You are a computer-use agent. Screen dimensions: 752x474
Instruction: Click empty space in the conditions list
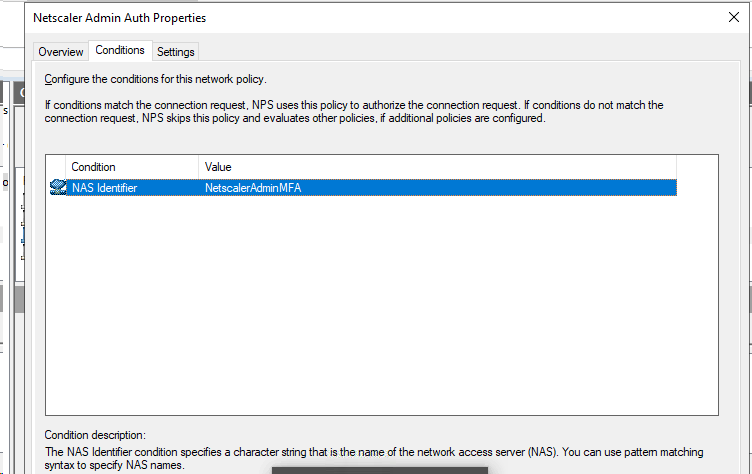[x=382, y=305]
